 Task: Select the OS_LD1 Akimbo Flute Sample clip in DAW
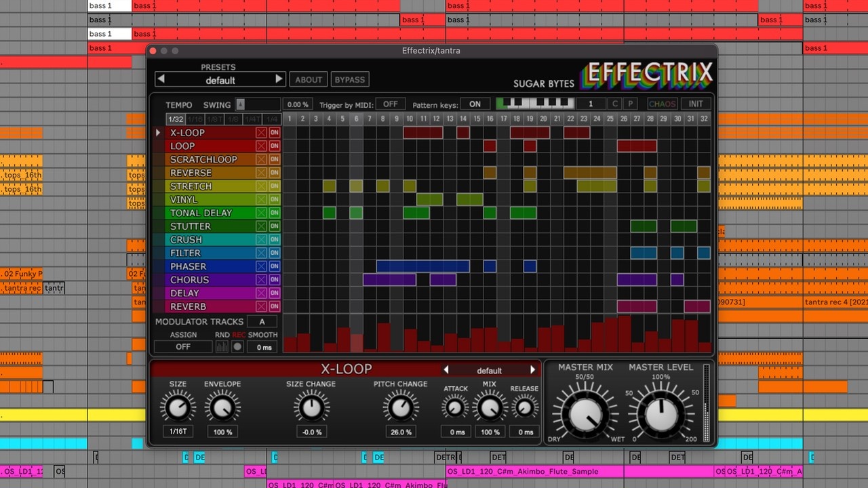(x=580, y=471)
